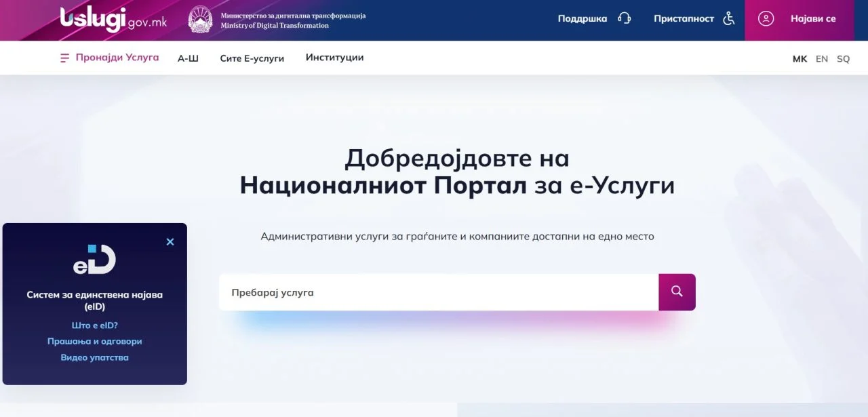Image resolution: width=868 pixels, height=417 pixels.
Task: Open the hamburger menu icon beside Пронајди Услуга
Action: coord(64,58)
